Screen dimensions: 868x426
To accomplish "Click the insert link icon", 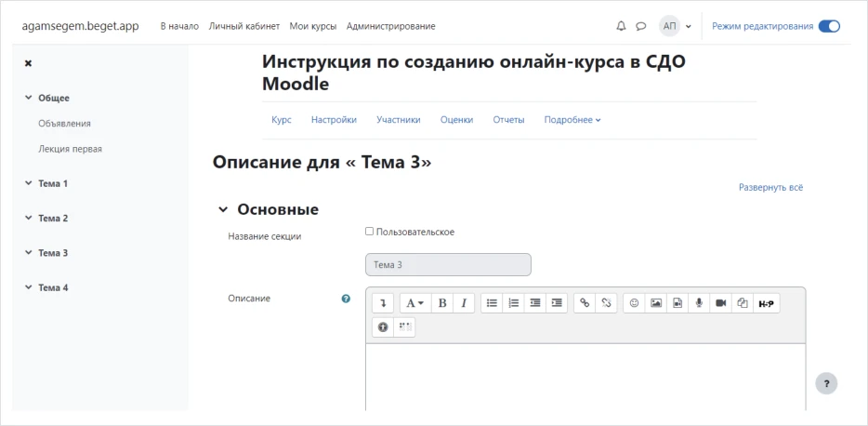I will coord(585,303).
